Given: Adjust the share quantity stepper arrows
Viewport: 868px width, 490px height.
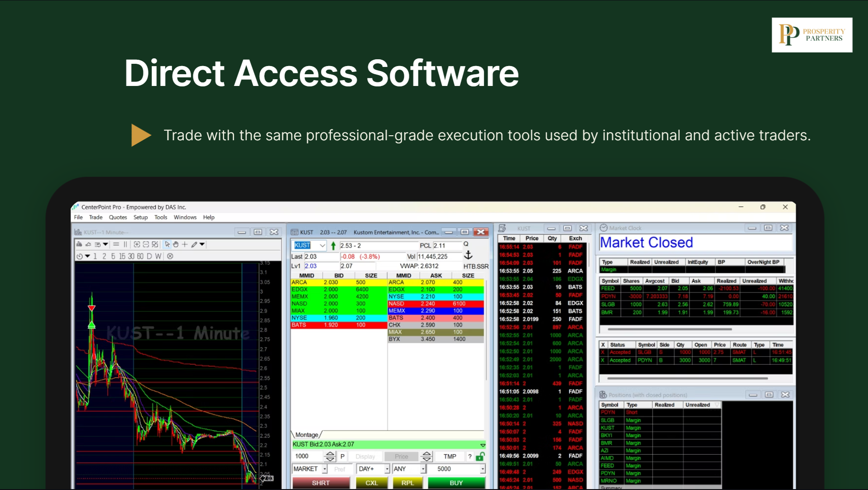Looking at the screenshot, I should (x=330, y=456).
